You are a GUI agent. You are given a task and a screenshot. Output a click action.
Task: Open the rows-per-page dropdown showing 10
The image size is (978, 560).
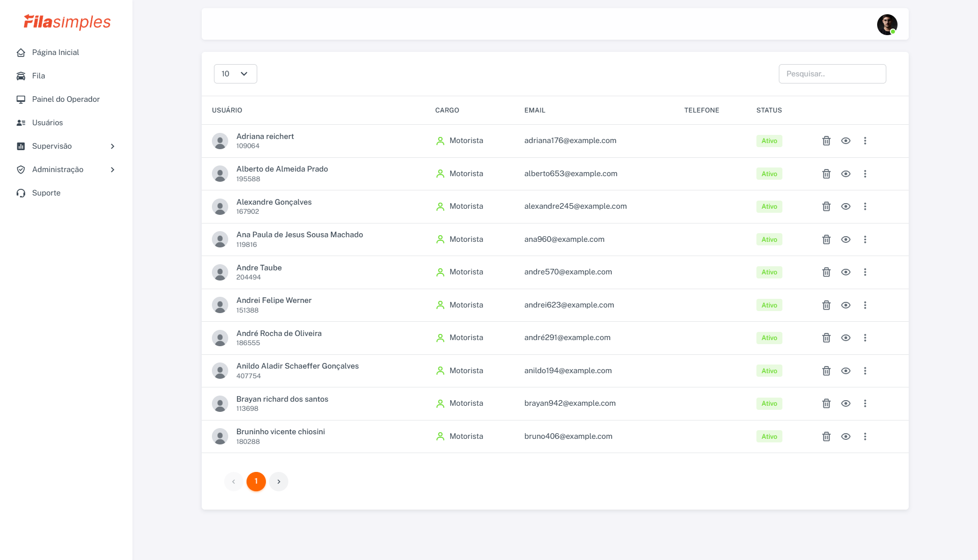pos(235,74)
